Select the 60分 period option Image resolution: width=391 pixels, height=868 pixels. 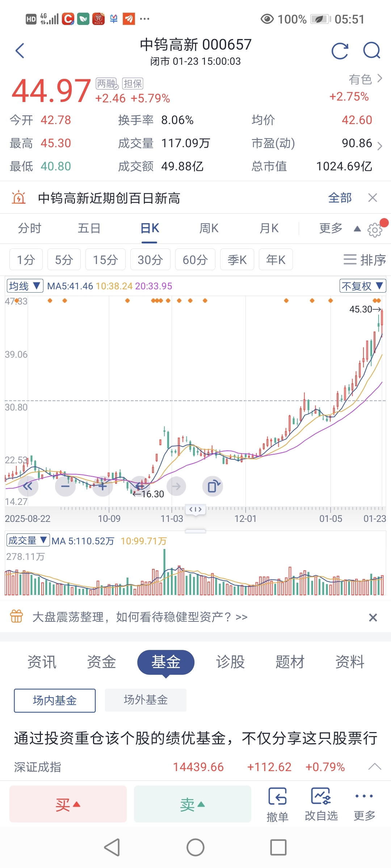[195, 259]
